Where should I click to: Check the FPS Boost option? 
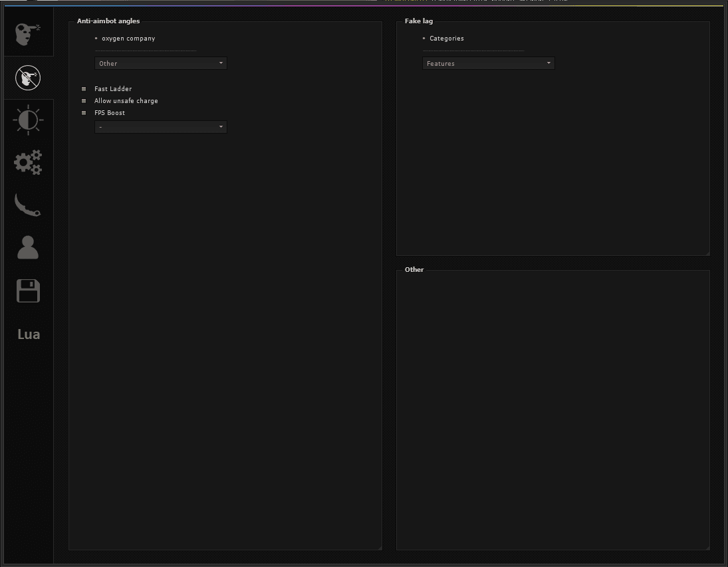(84, 113)
